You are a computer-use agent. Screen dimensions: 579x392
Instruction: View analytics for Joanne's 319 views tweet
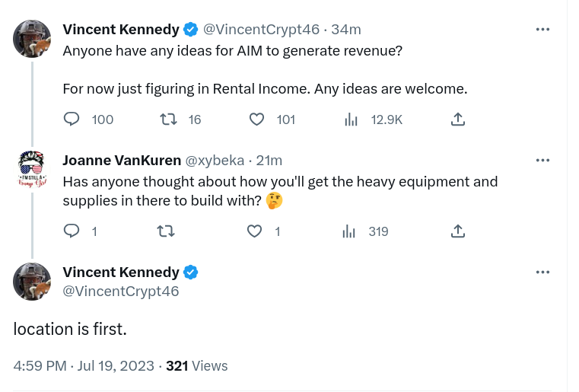(x=349, y=231)
